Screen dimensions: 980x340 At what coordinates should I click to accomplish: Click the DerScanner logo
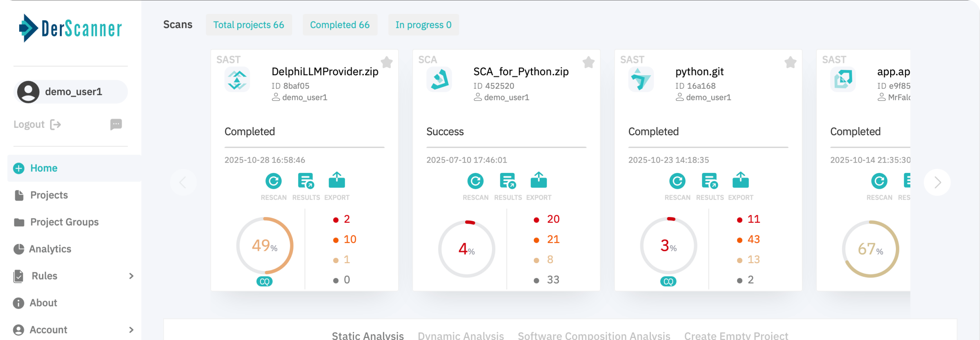click(71, 29)
